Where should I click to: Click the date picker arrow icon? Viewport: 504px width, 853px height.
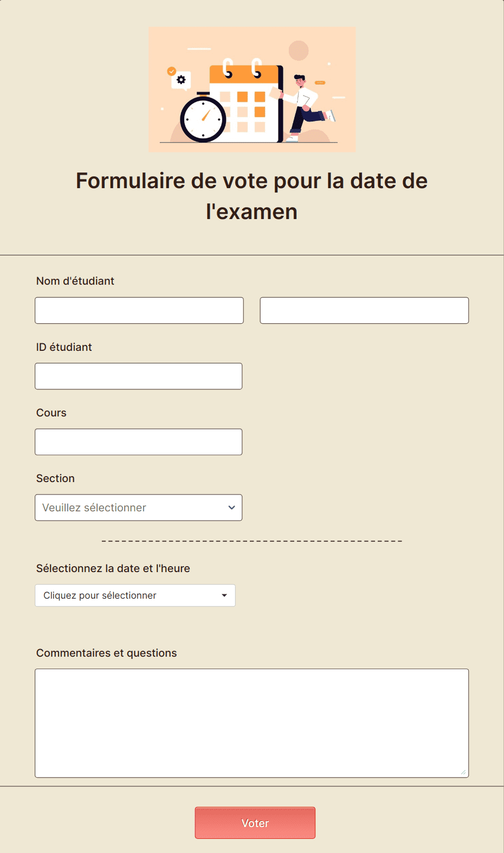224,595
